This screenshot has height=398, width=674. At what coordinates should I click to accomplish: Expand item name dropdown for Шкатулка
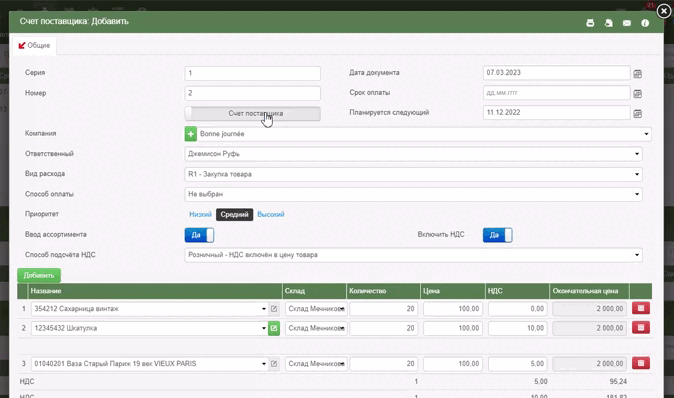(264, 328)
